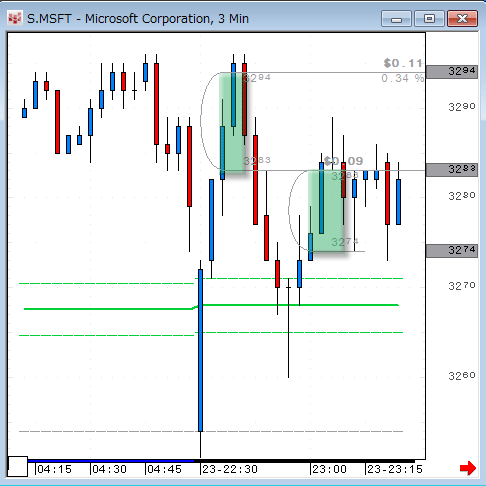Select the 3283 price marker on axis
This screenshot has height=486, width=486.
point(452,170)
